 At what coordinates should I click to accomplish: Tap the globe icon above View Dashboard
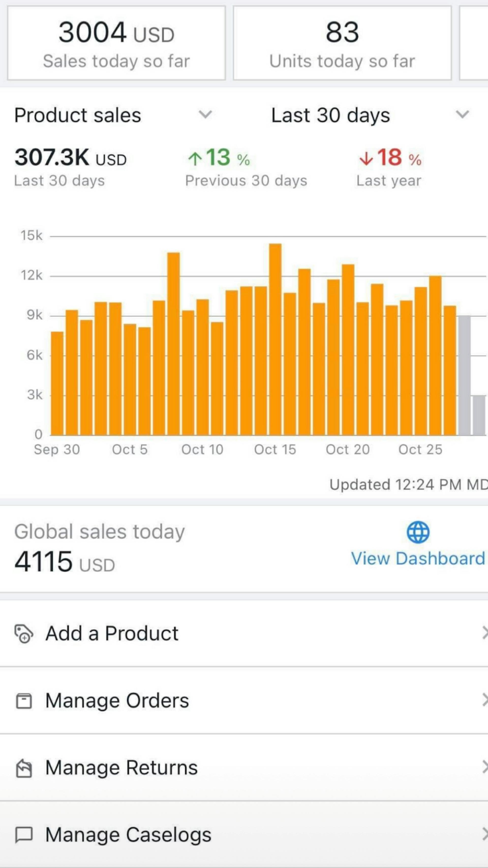tap(418, 532)
